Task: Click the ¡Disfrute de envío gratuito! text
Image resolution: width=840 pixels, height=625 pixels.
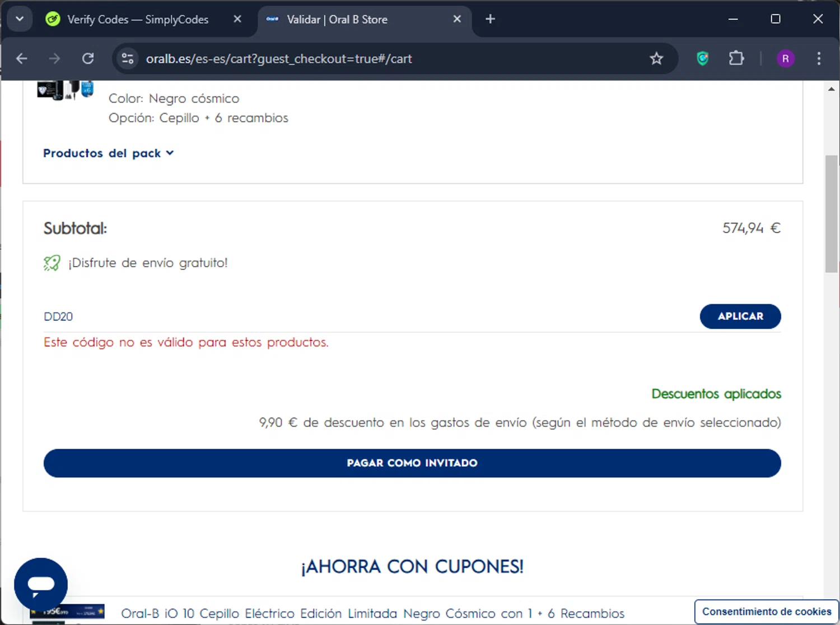Action: click(x=148, y=263)
